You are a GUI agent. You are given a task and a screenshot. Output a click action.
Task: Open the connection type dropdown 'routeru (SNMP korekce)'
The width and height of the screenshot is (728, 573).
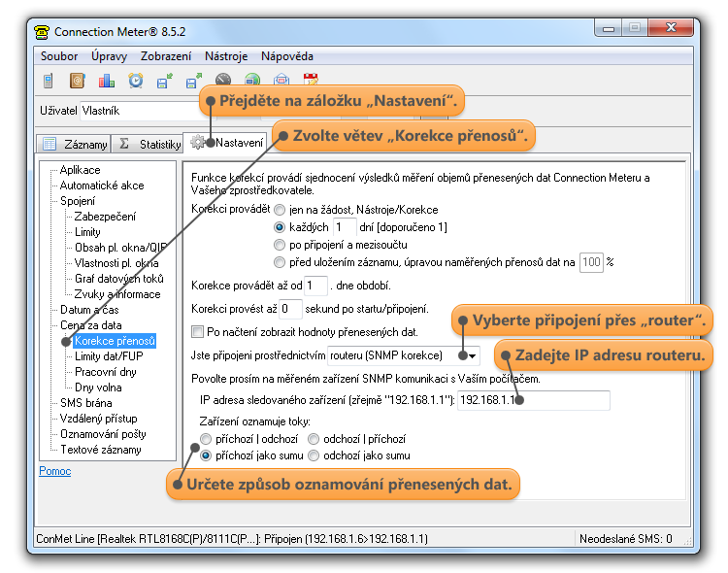coord(404,355)
